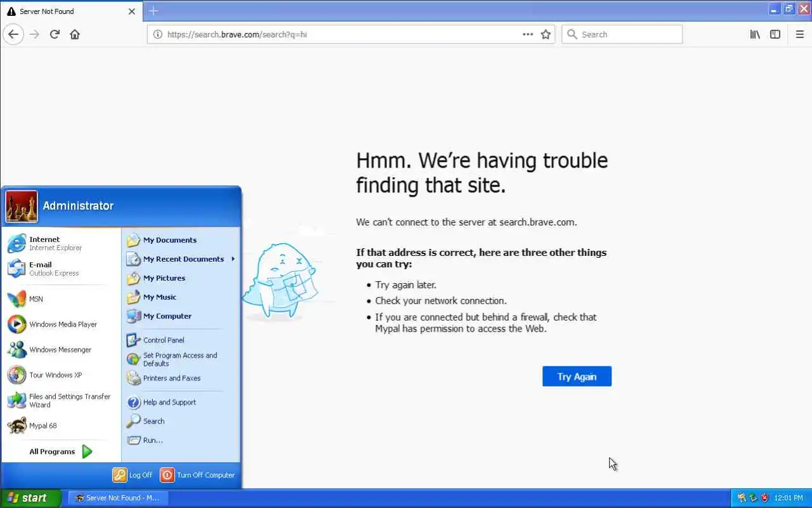This screenshot has height=508, width=812.
Task: Open the Run... dialog
Action: (181, 440)
